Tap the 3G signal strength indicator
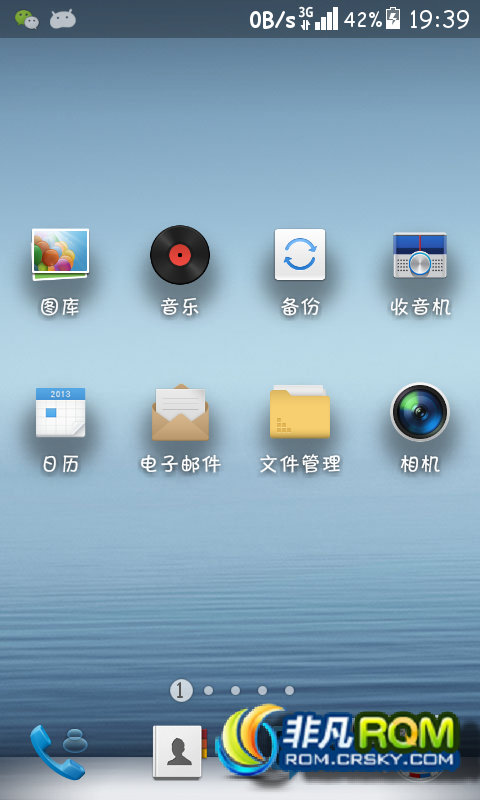The width and height of the screenshot is (480, 800). point(319,18)
